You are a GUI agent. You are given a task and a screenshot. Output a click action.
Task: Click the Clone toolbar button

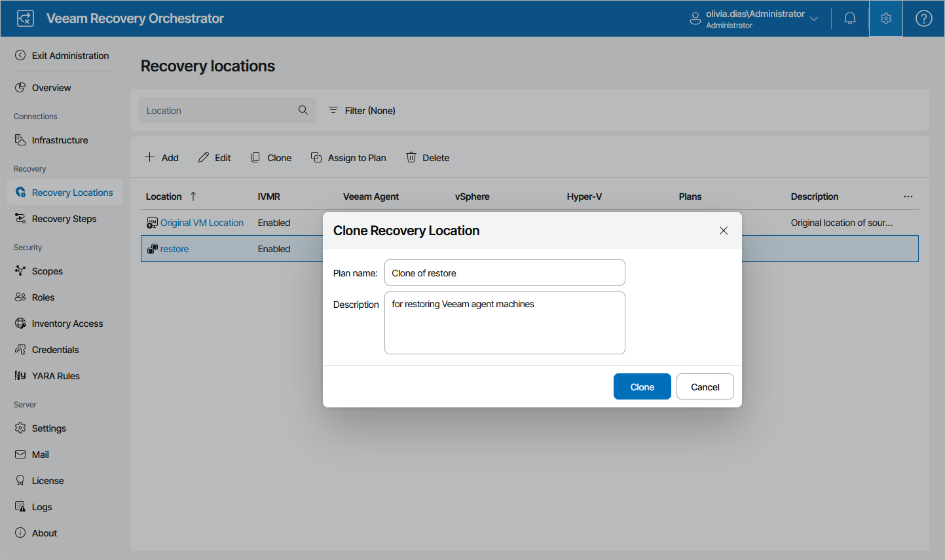(x=271, y=158)
